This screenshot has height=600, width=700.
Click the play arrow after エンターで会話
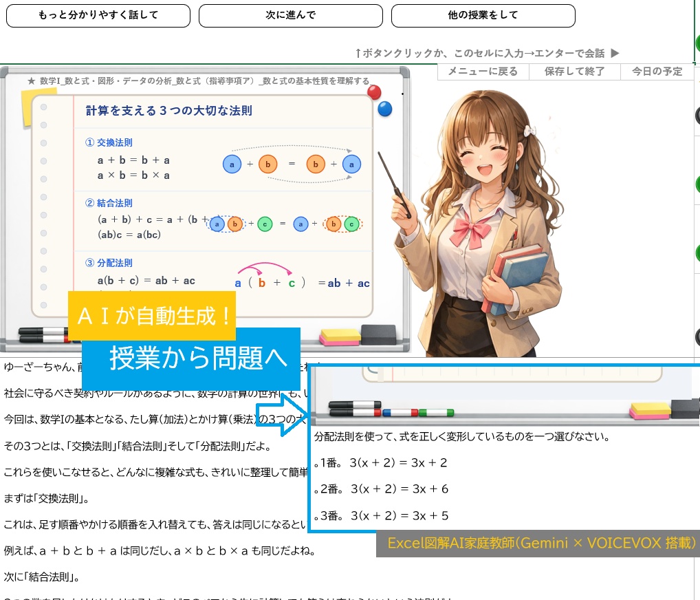pyautogui.click(x=615, y=53)
